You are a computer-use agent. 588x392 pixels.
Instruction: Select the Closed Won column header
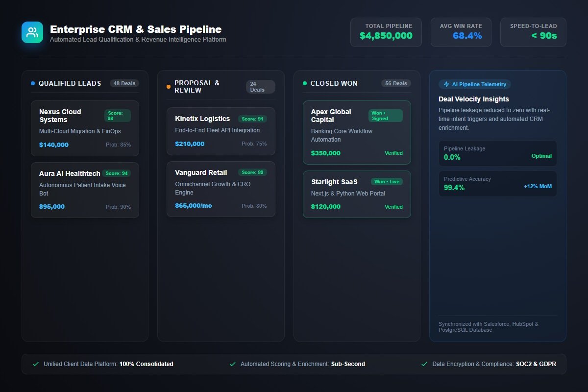click(334, 83)
